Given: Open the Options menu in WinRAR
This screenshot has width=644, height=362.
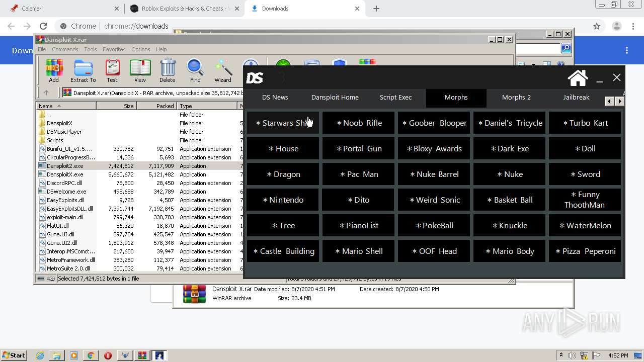Looking at the screenshot, I should 141,49.
